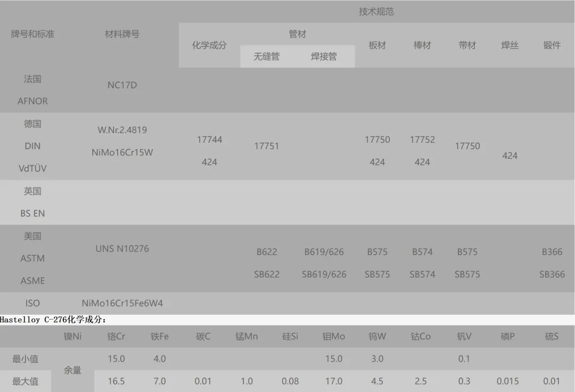This screenshot has height=392, width=575.
Task: Select the 无缝管 sub-header
Action: coord(267,56)
